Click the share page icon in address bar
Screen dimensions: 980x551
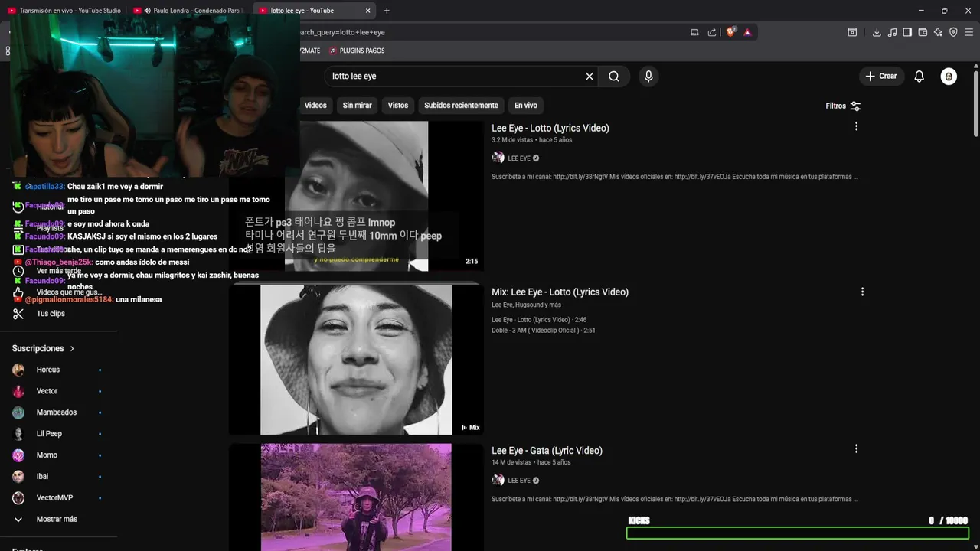tap(712, 32)
